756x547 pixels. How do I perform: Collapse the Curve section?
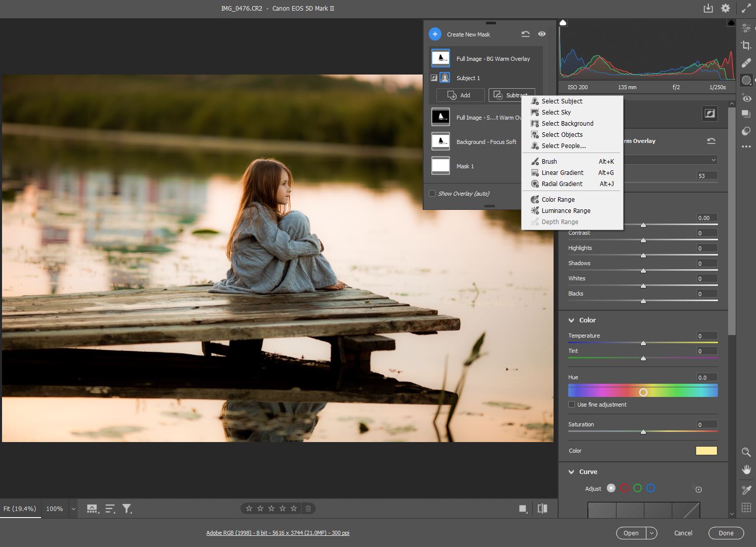[571, 472]
